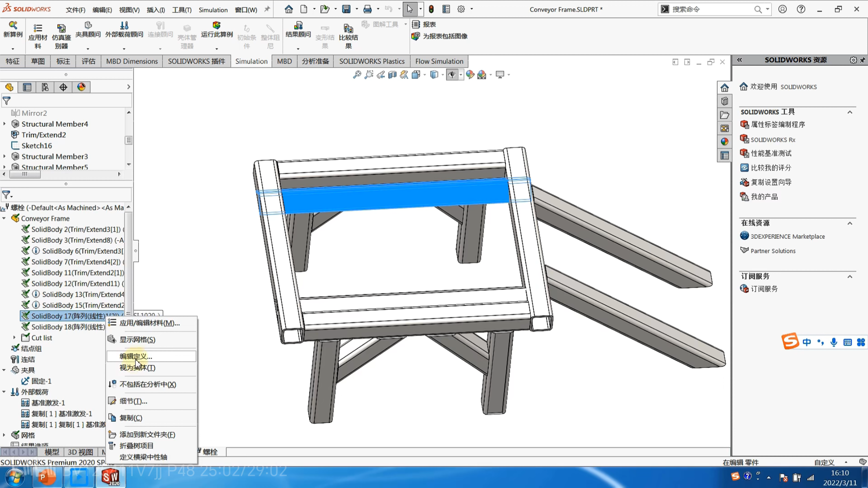Viewport: 868px width, 488px height.
Task: Click Include Image for Report icon
Action: tap(416, 36)
